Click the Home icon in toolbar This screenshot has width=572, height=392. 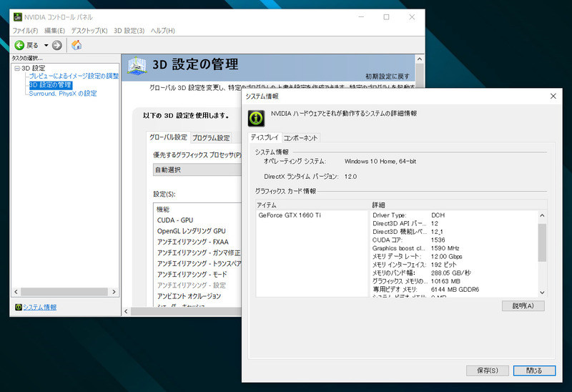(x=77, y=45)
